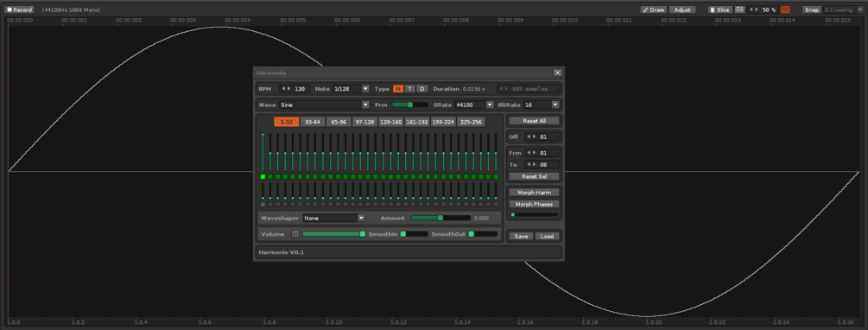Switch to harmonics tab 97-128
Viewport: 868px width, 330px height.
(364, 122)
